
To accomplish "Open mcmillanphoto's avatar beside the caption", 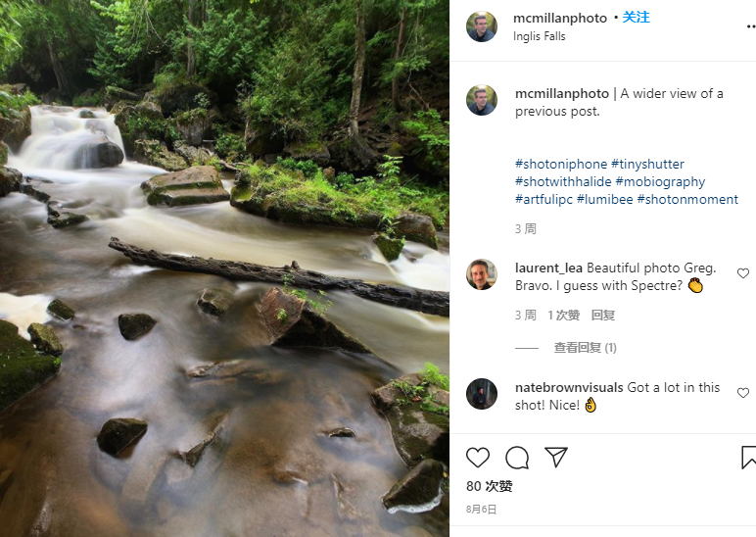I will coord(482,100).
